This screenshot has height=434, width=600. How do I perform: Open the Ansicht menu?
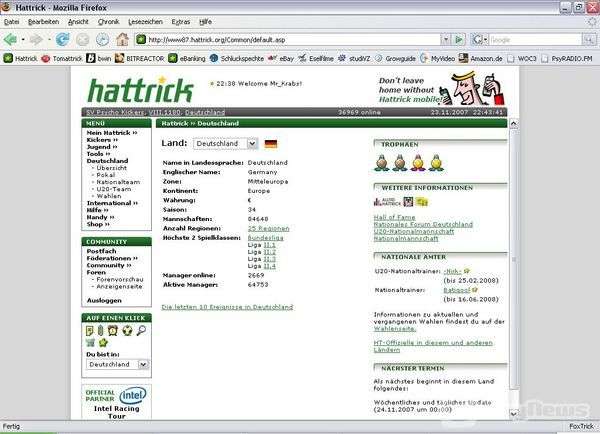pyautogui.click(x=78, y=22)
